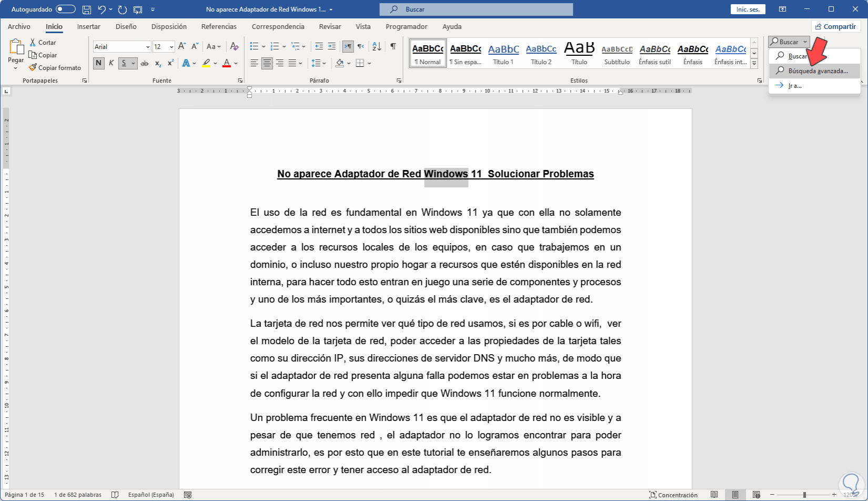
Task: Open the Arial font name dropdown
Action: (x=148, y=47)
